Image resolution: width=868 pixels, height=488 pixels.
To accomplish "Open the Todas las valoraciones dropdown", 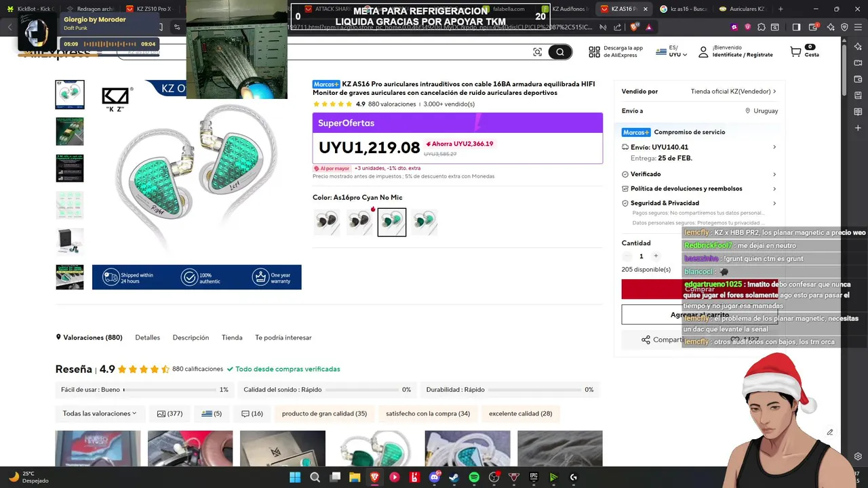I will (x=100, y=413).
